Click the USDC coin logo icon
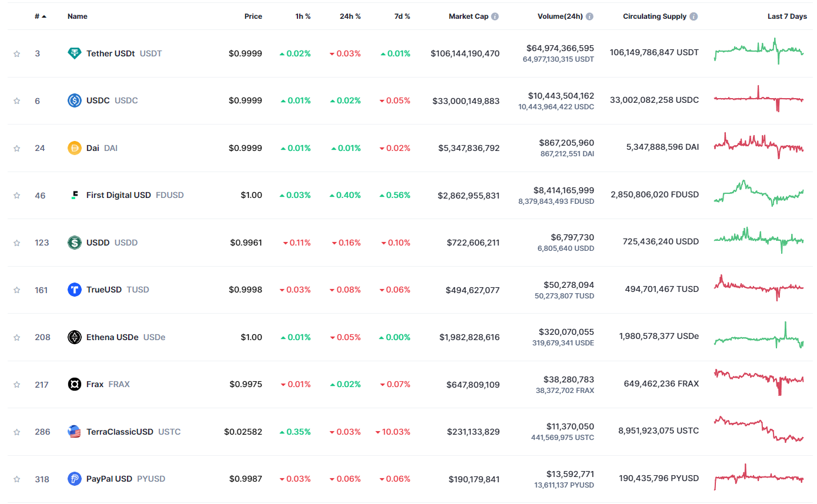Image resolution: width=817 pixels, height=504 pixels. click(75, 100)
